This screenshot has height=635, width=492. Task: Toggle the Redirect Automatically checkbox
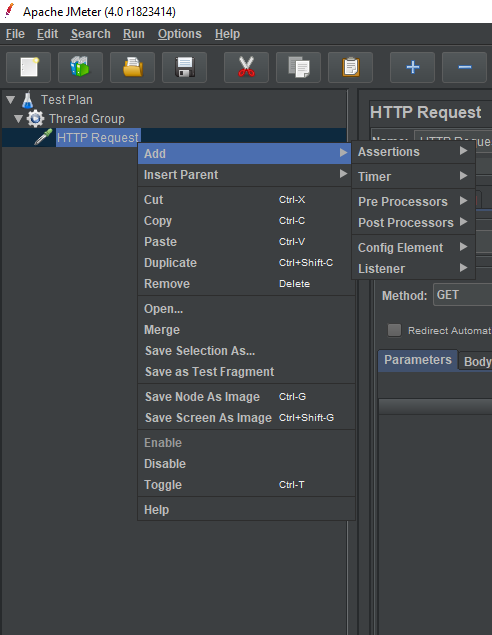pyautogui.click(x=394, y=330)
